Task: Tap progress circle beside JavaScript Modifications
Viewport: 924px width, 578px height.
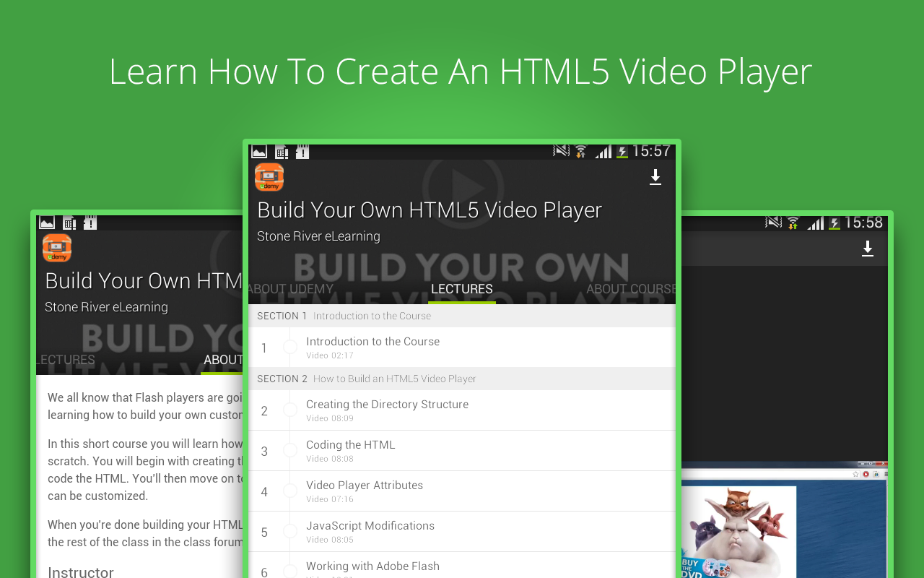Action: point(290,532)
